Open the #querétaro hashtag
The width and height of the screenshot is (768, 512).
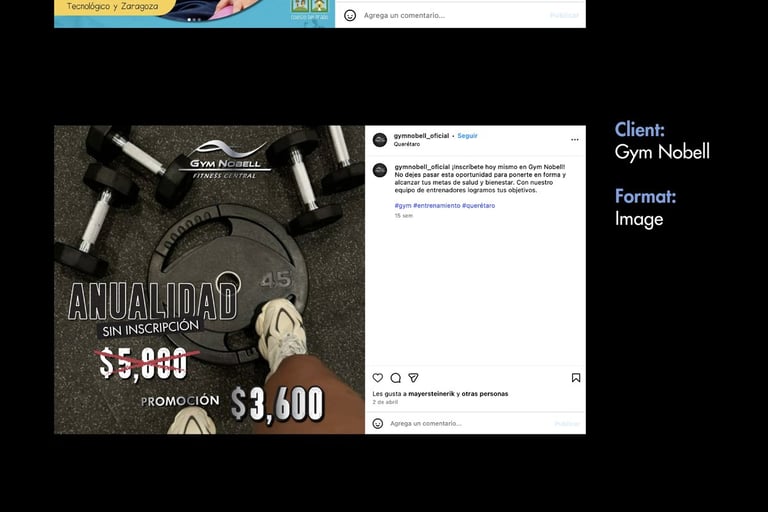[479, 206]
